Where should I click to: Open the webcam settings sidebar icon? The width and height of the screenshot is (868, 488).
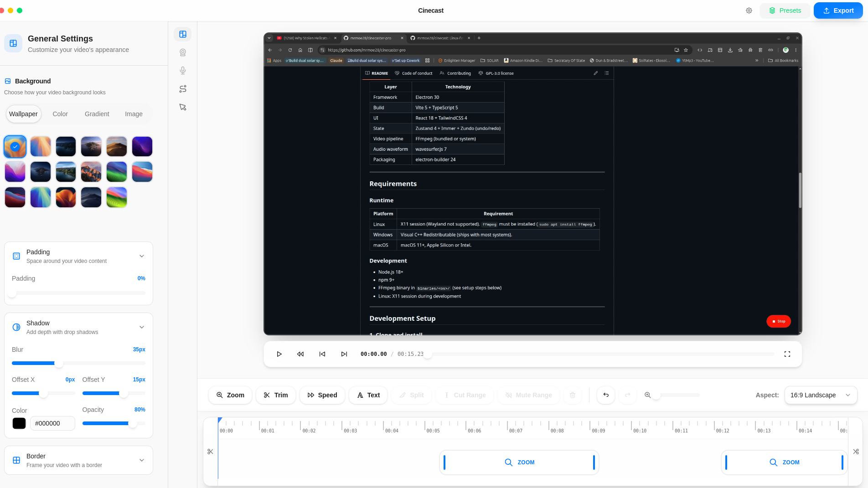[183, 52]
